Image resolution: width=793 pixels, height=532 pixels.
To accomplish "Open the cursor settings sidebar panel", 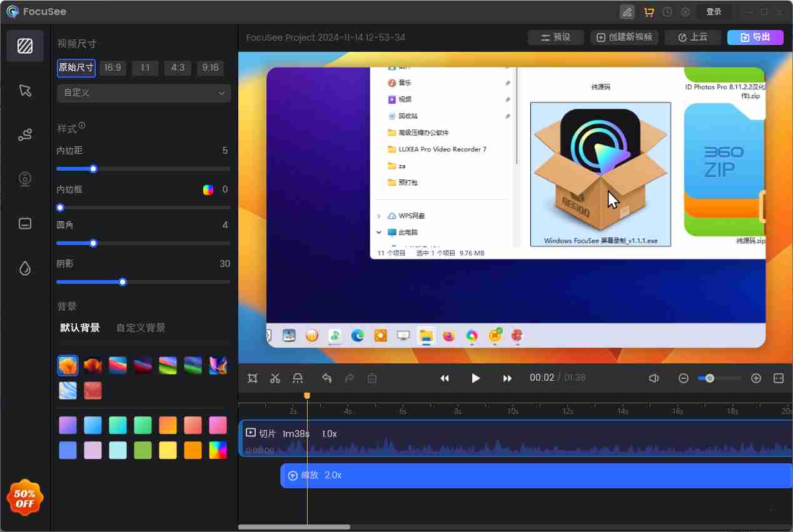I will pos(25,91).
